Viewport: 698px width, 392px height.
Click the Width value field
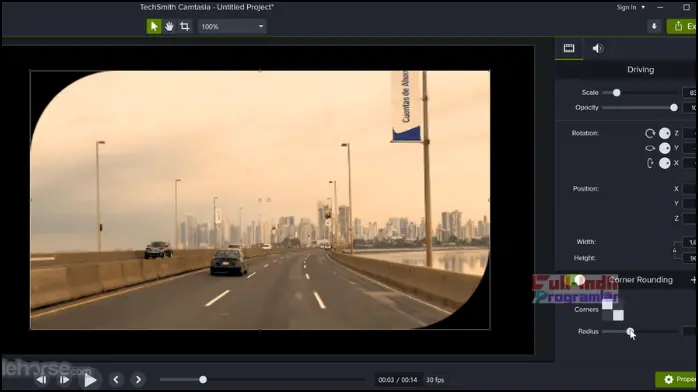(690, 242)
